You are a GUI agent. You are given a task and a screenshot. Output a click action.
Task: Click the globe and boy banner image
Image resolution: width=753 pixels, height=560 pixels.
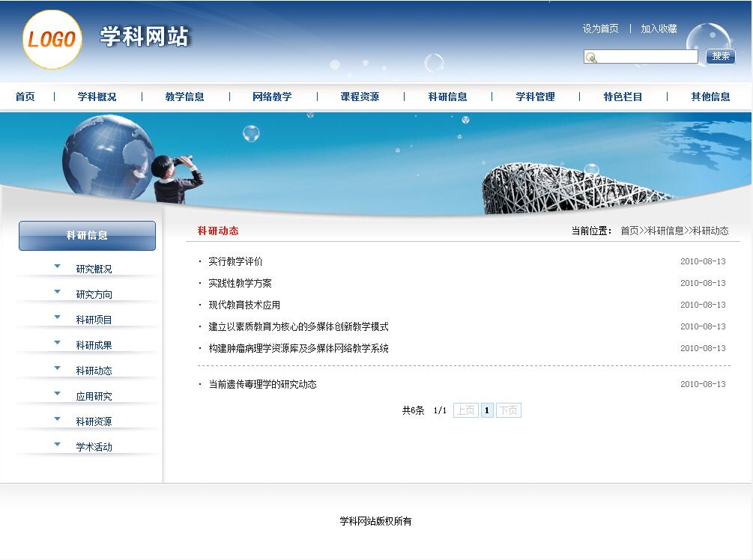coord(132,159)
